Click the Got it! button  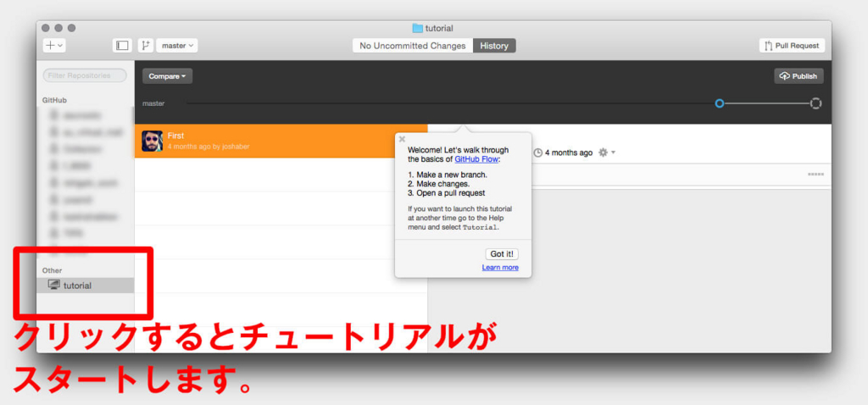[x=502, y=254]
